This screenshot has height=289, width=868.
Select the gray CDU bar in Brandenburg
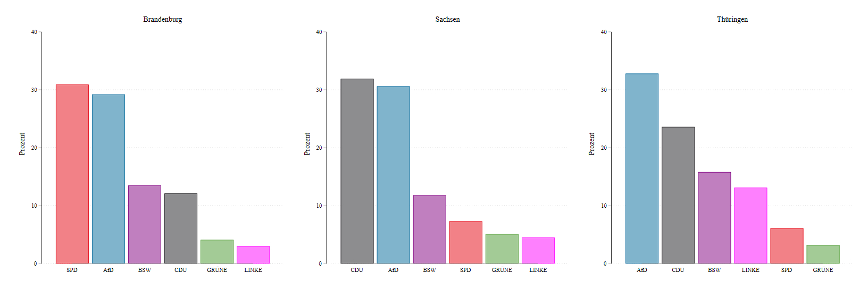click(x=181, y=228)
